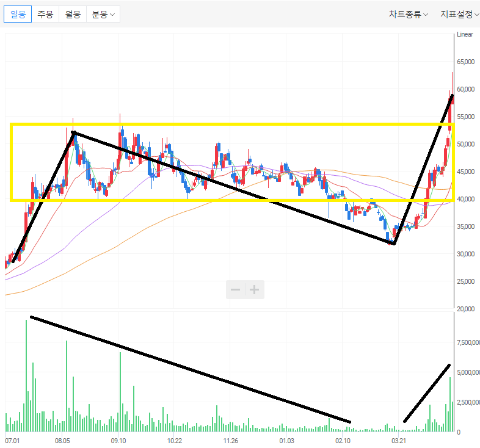Click the 30,000 price axis label
480x448 pixels.
tap(465, 254)
